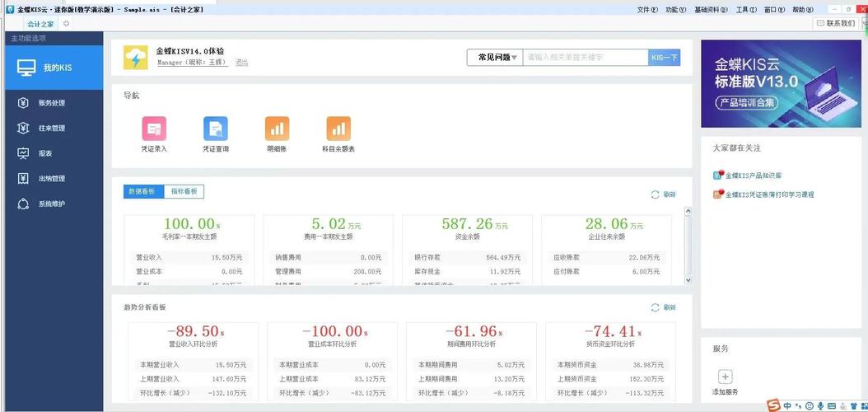Click the 28.06万元 企业往来余额 value
This screenshot has height=412, width=868.
pyautogui.click(x=614, y=224)
